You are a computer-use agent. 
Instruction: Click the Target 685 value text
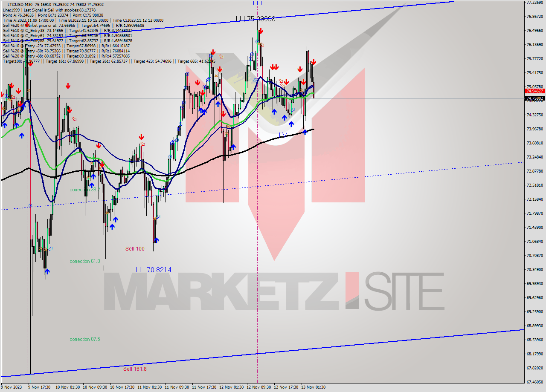coord(197,61)
